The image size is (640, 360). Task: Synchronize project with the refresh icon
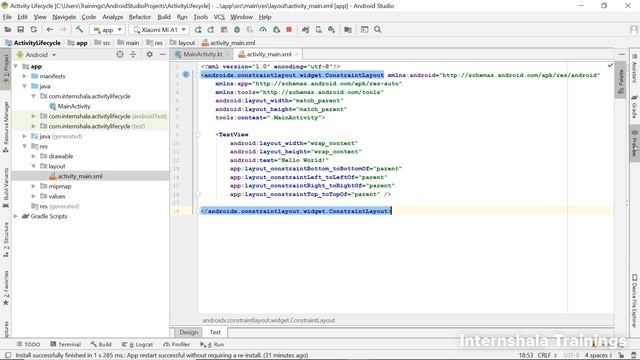click(x=33, y=29)
